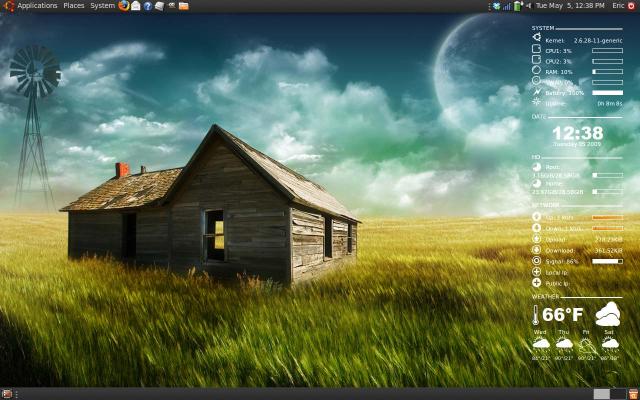Click the Public Ip plus icon
This screenshot has width=640, height=400.
tap(536, 282)
